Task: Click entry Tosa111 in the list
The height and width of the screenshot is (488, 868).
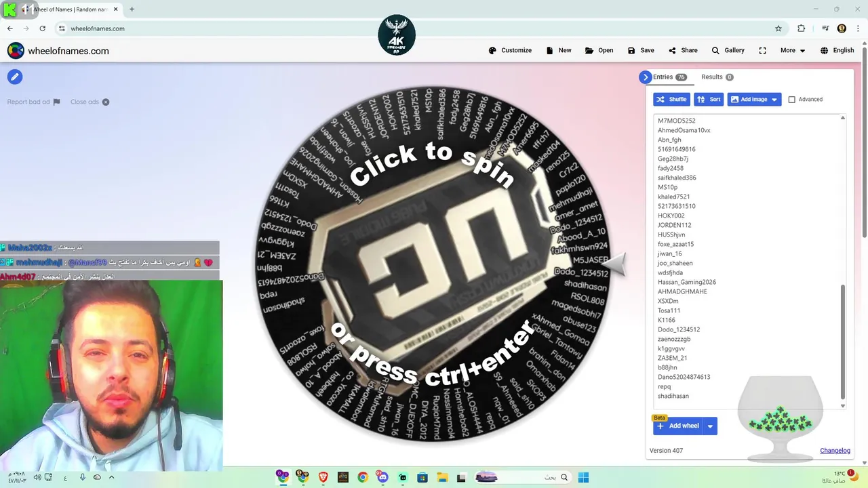Action: (x=669, y=310)
